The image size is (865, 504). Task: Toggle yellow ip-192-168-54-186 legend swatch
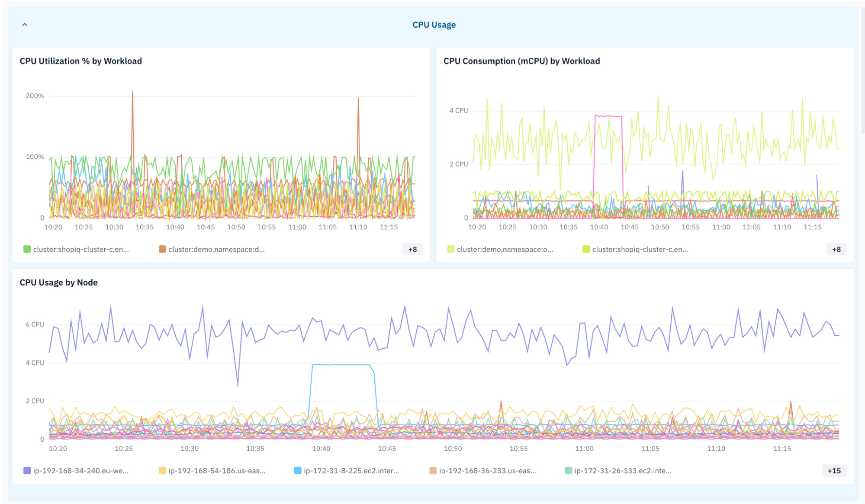point(162,471)
